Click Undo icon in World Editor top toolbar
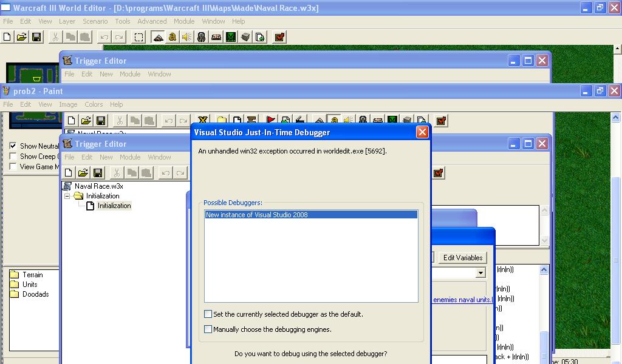 [104, 37]
